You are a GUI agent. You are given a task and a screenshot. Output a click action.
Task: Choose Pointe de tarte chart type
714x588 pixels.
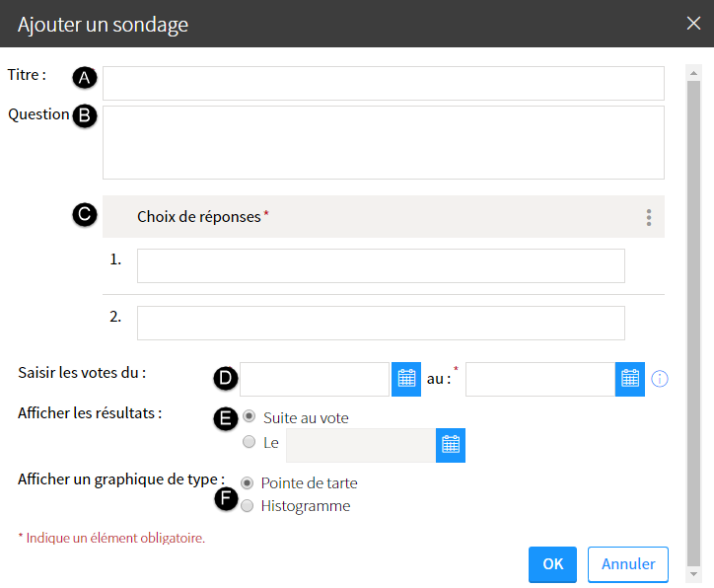247,482
